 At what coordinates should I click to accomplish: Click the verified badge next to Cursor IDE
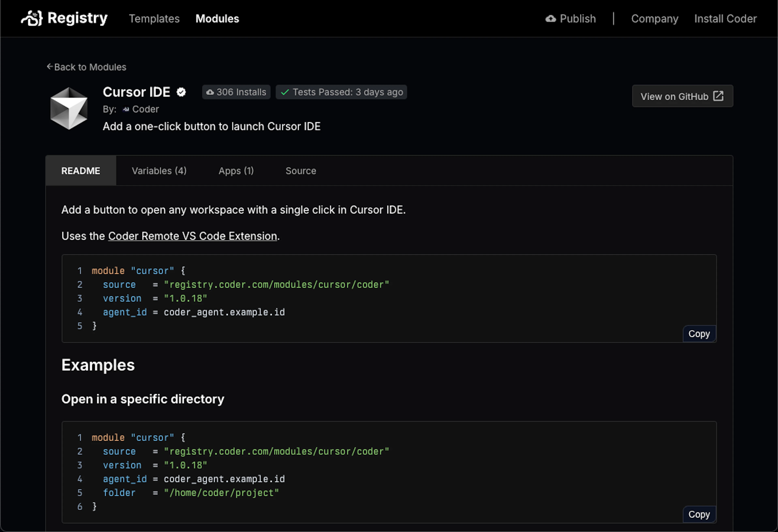[181, 92]
